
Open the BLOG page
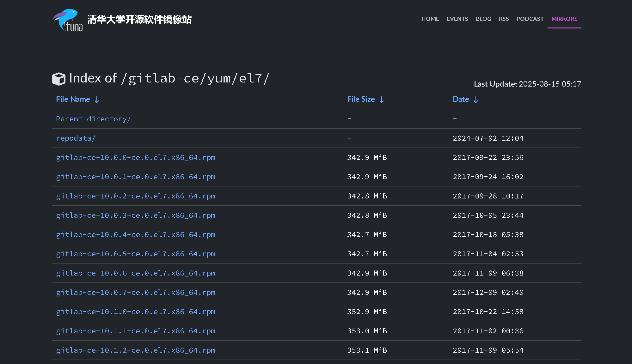[483, 19]
